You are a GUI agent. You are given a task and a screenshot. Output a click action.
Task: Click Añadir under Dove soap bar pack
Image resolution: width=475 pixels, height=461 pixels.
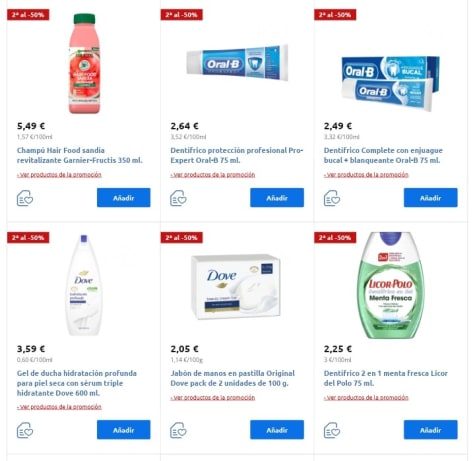pos(277,430)
